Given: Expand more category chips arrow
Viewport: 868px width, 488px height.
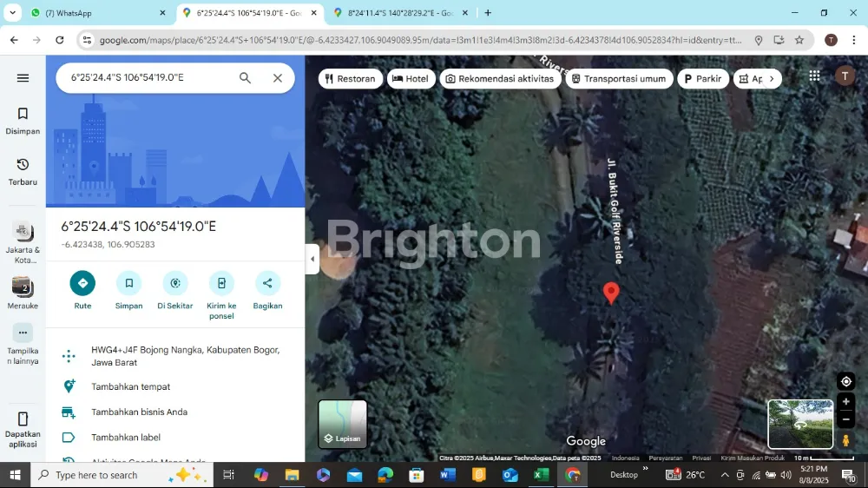Looking at the screenshot, I should (772, 79).
